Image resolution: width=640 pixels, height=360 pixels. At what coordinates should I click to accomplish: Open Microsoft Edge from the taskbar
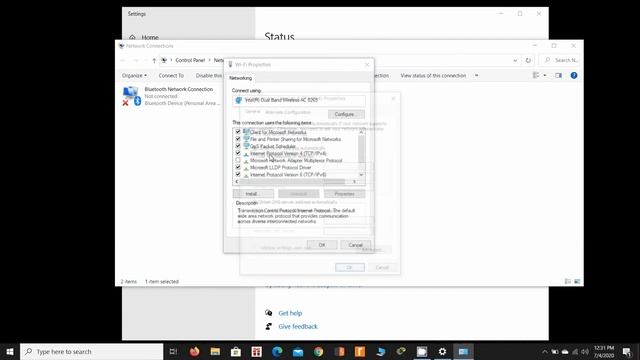tap(277, 351)
